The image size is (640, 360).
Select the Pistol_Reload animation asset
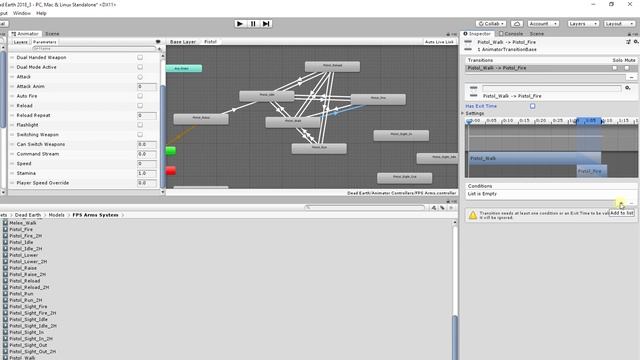[25, 281]
